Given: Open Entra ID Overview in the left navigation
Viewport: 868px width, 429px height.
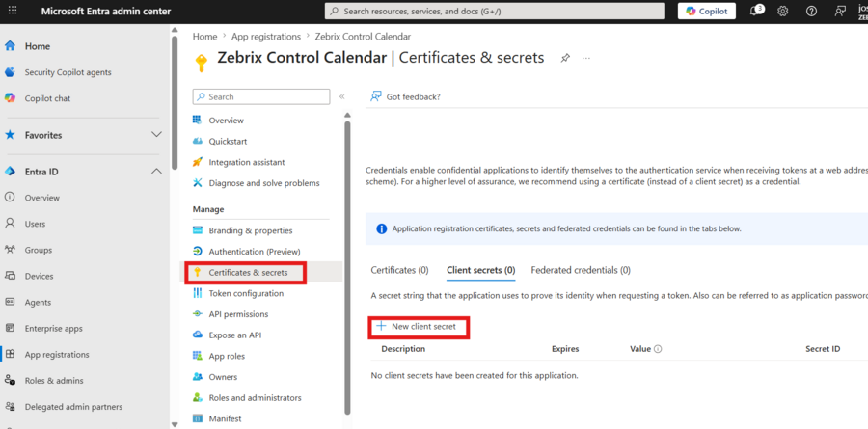Looking at the screenshot, I should tap(41, 198).
